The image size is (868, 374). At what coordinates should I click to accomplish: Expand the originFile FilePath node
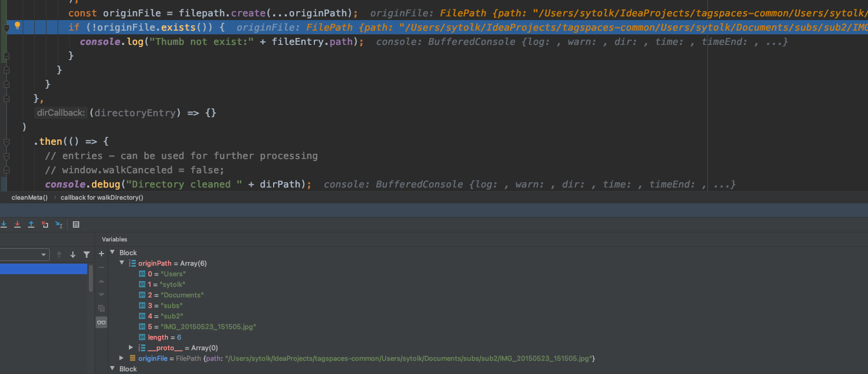pos(122,358)
